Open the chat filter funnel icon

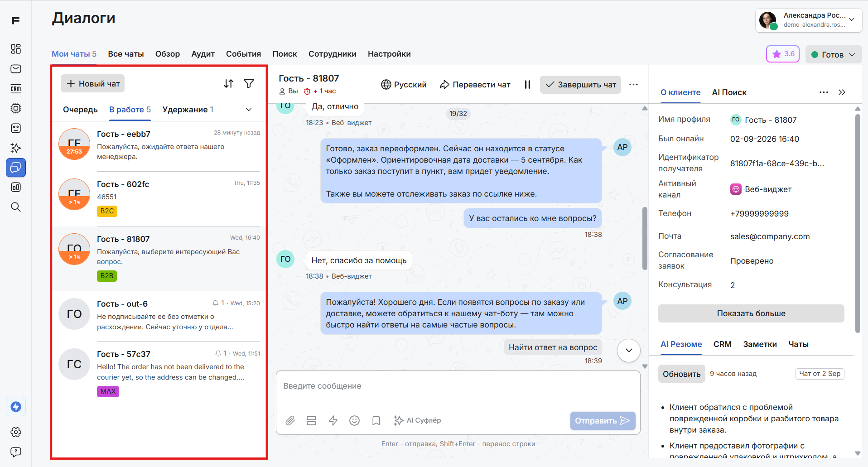[249, 84]
